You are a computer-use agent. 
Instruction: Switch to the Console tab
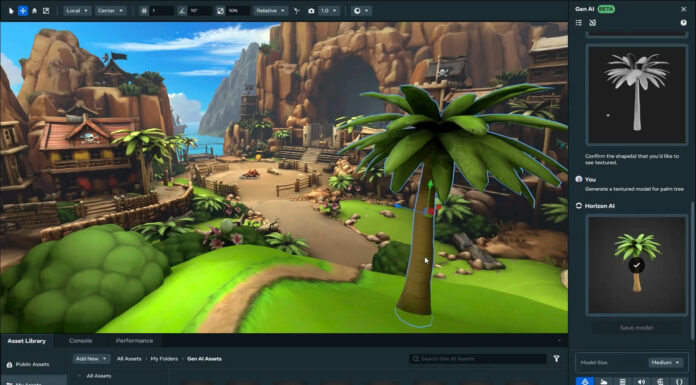[x=80, y=341]
